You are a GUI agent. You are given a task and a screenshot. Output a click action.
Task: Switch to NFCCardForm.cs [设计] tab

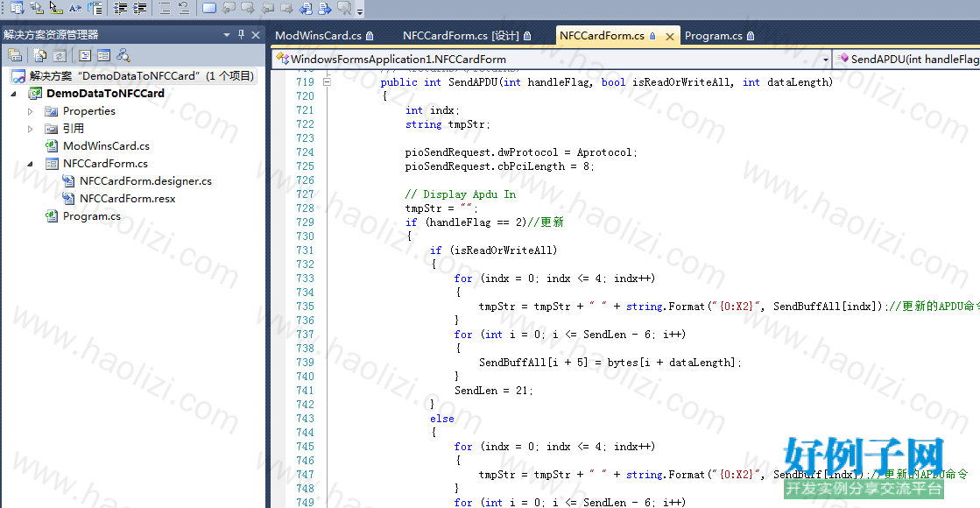[467, 36]
